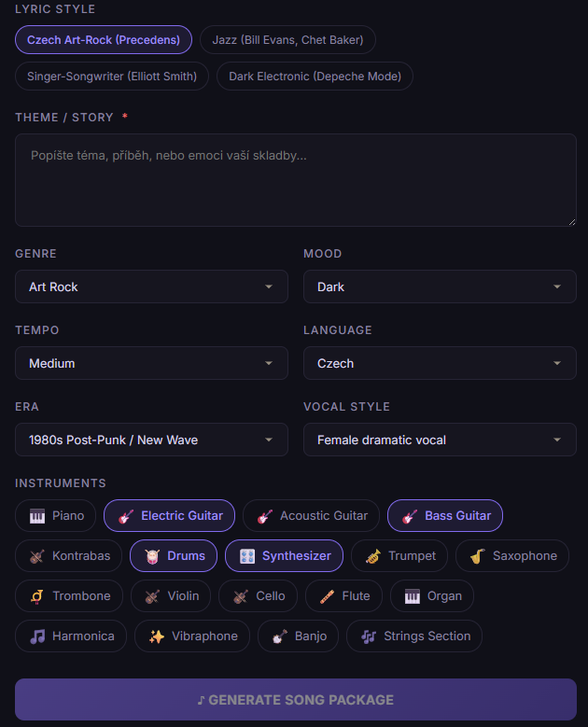Screen dimensions: 588x727
Task: Click into the Theme / Story text area
Action: tap(295, 180)
